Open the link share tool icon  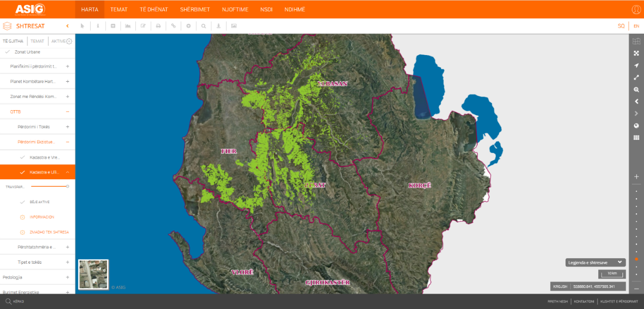coord(173,26)
